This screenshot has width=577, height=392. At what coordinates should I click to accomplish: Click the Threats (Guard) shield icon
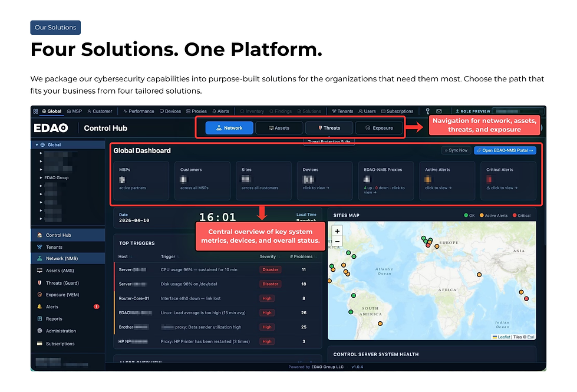pos(39,283)
